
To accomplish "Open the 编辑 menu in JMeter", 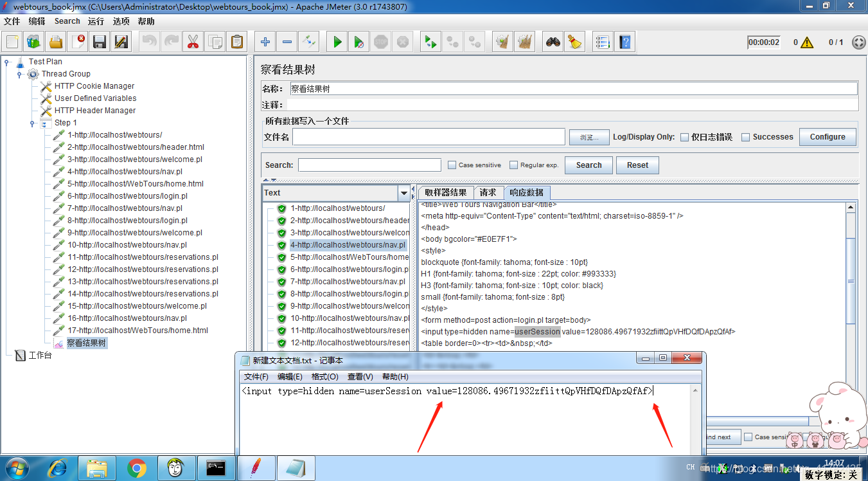I will coord(37,21).
